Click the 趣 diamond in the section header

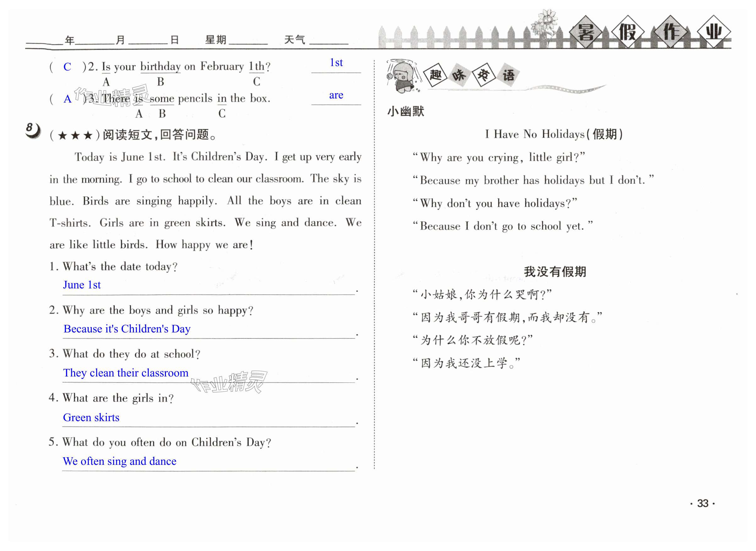pos(435,75)
